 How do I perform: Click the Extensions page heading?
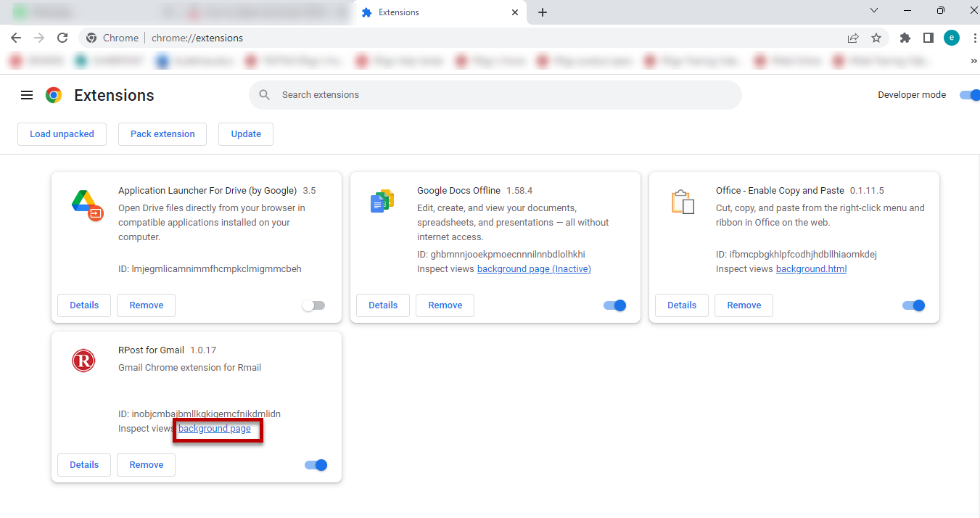coord(114,95)
